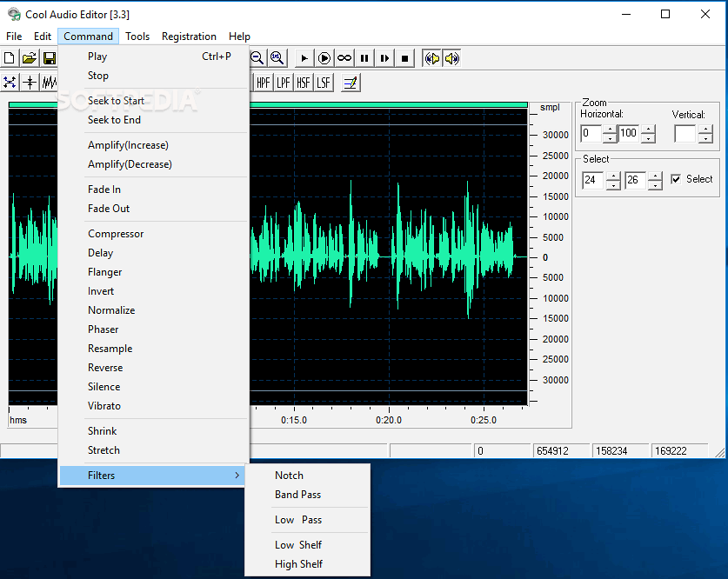This screenshot has width=728, height=579.
Task: Choose Amplify(Increase) effect
Action: point(154,145)
